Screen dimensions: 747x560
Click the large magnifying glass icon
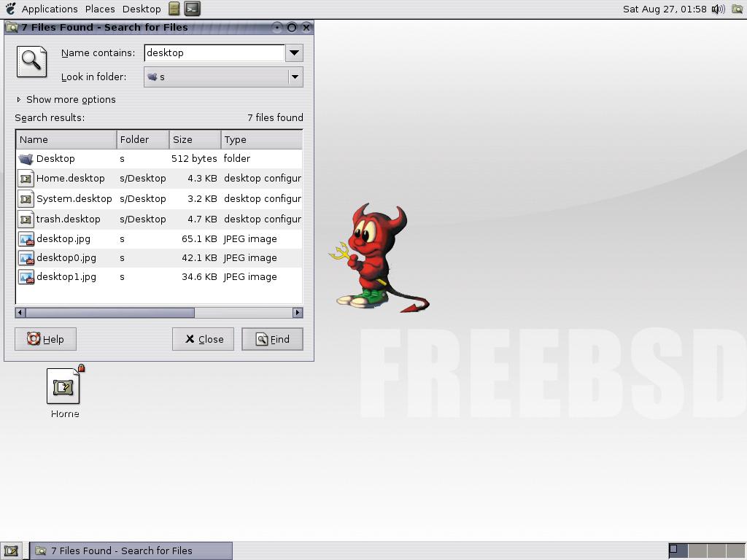click(x=31, y=61)
